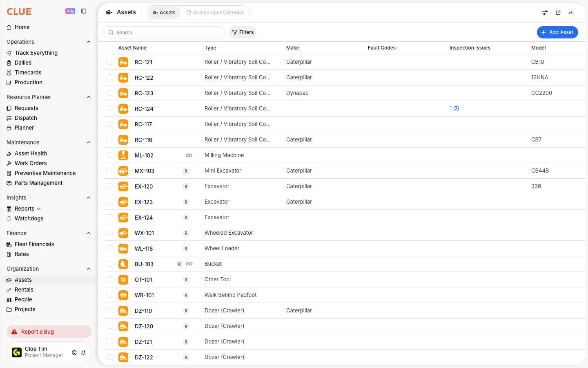Select the DZ-120 row checkbox
The width and height of the screenshot is (588, 368).
(x=109, y=326)
